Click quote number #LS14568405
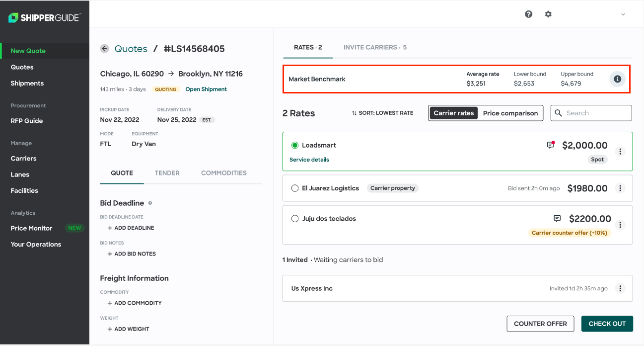The height and width of the screenshot is (346, 644). [194, 49]
